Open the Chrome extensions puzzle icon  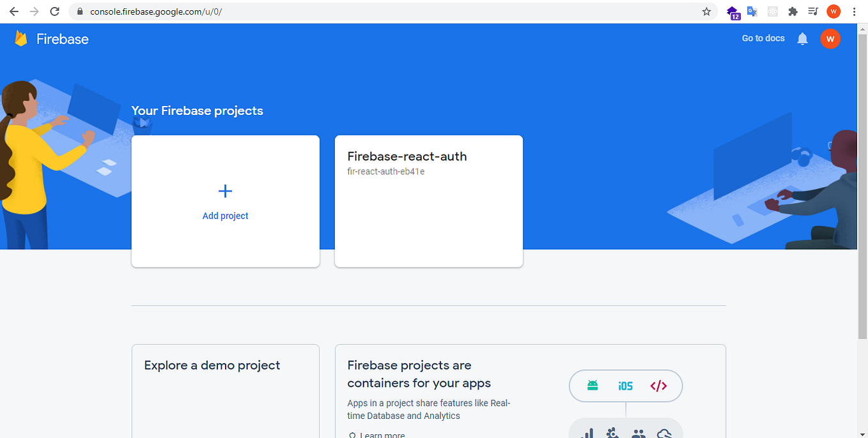click(x=793, y=11)
